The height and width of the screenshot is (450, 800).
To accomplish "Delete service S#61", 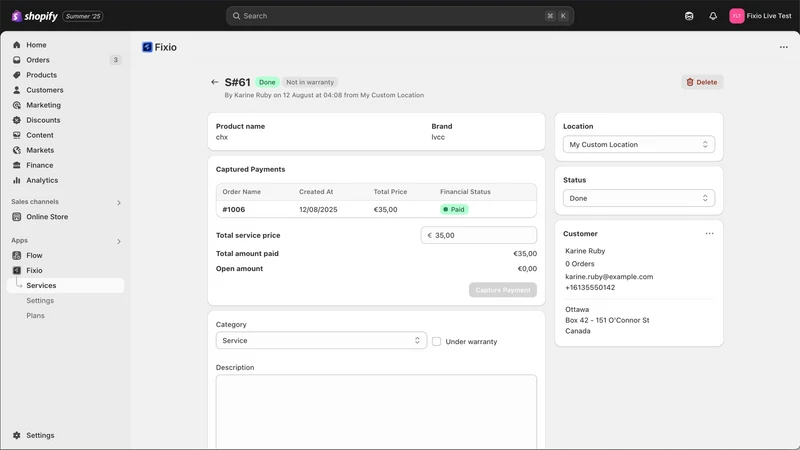I will point(702,82).
